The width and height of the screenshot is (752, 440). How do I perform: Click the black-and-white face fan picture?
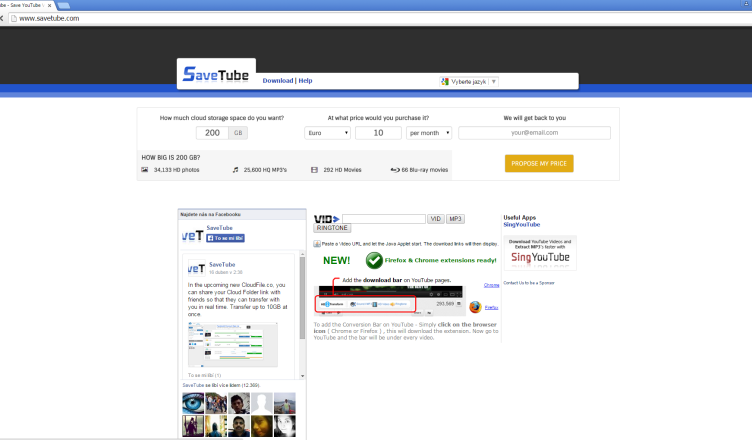(285, 426)
